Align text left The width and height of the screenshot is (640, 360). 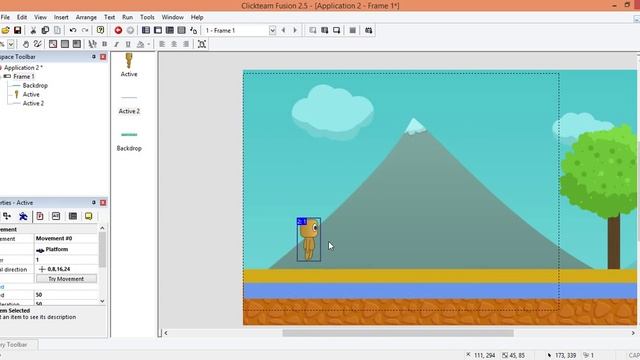(162, 44)
